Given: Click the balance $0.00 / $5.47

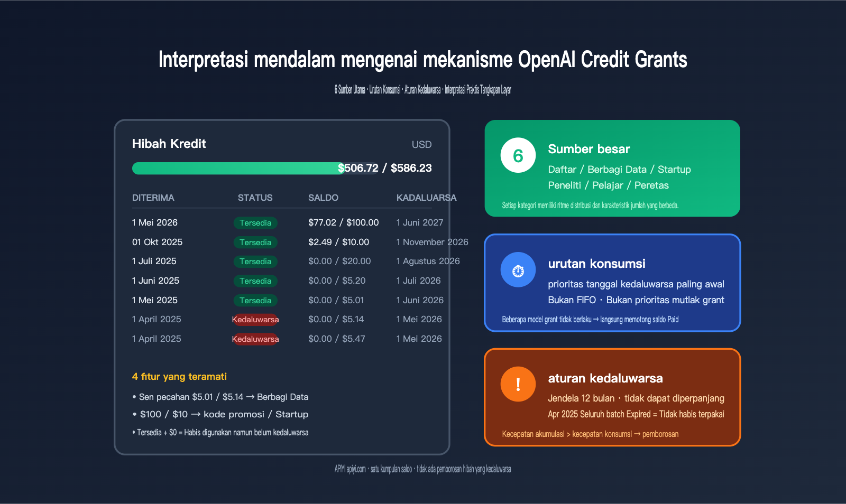Looking at the screenshot, I should [x=337, y=339].
